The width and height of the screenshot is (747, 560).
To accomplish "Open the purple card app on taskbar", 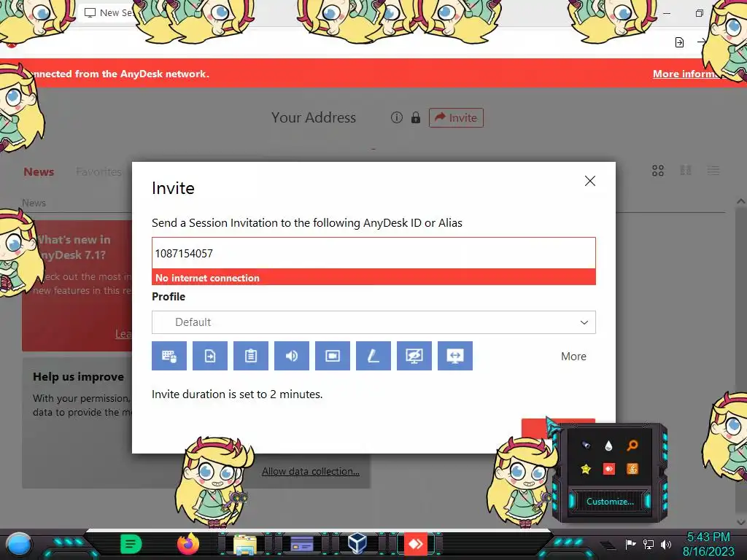I will coord(301,544).
